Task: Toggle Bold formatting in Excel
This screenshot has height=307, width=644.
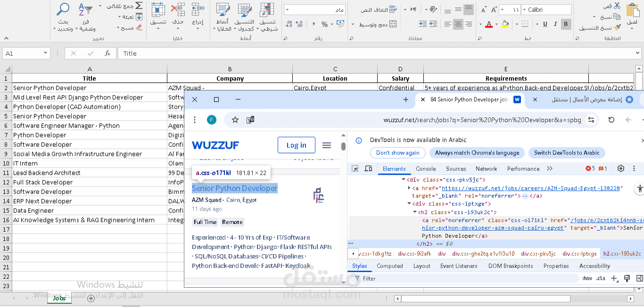Action: pos(566,24)
